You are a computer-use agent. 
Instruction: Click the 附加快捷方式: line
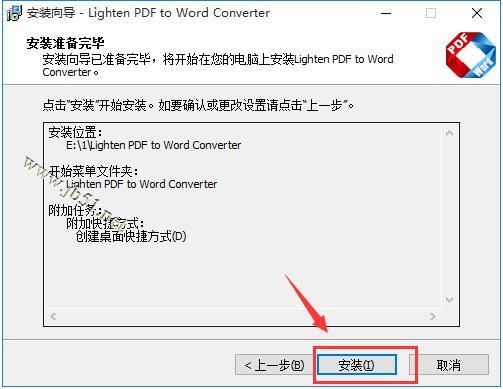105,223
